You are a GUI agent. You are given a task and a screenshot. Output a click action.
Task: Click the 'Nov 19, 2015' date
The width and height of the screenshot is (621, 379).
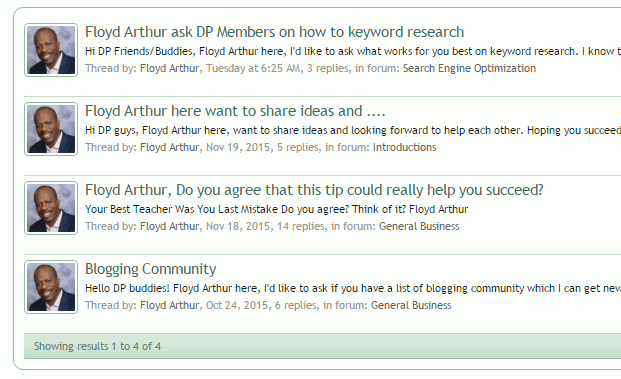click(x=238, y=147)
